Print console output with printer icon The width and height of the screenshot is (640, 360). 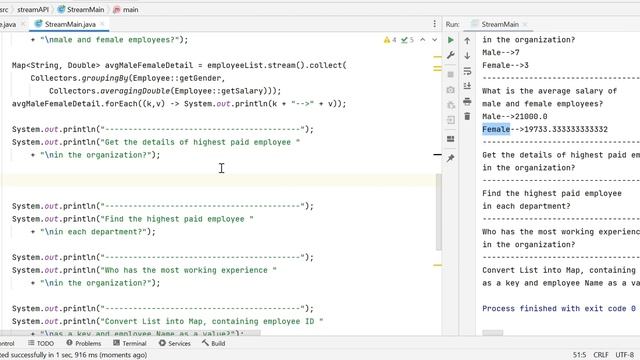(467, 101)
